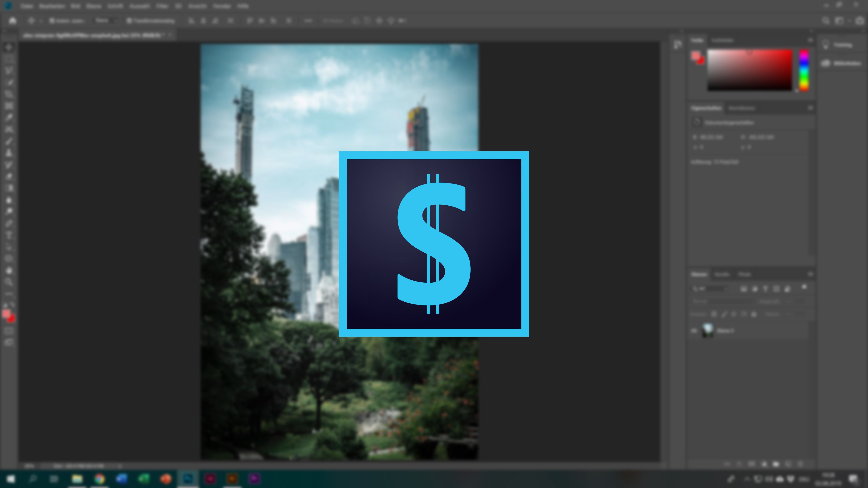This screenshot has width=868, height=488.
Task: Open the search icon at top right
Action: [826, 21]
